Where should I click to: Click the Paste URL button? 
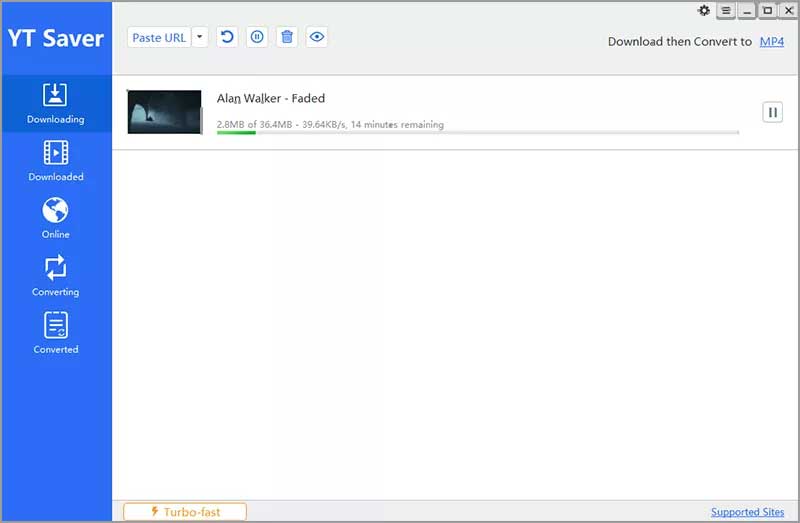tap(159, 37)
